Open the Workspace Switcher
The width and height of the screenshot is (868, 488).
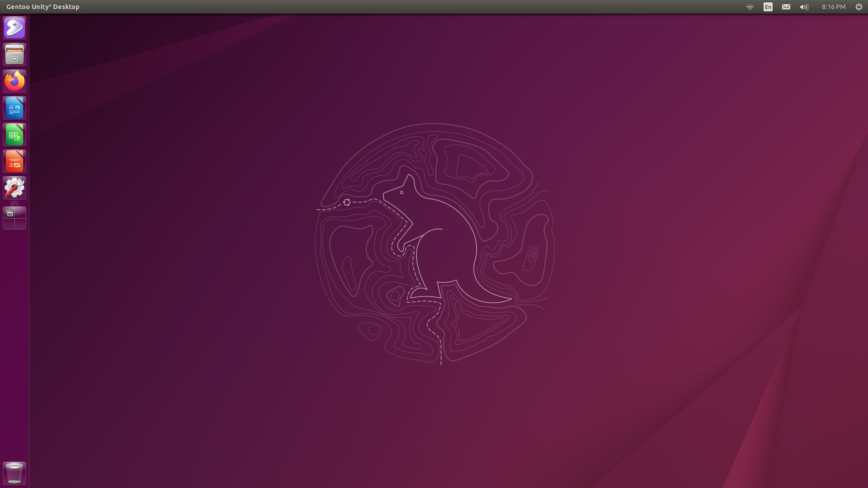pyautogui.click(x=14, y=218)
